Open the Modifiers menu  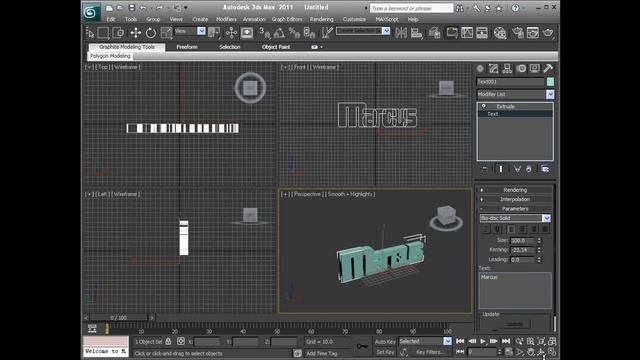[226, 19]
